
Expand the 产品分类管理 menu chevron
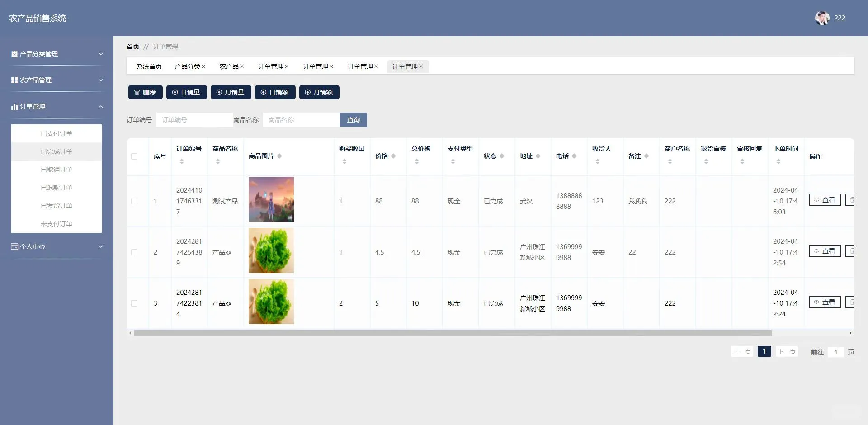[x=101, y=54]
